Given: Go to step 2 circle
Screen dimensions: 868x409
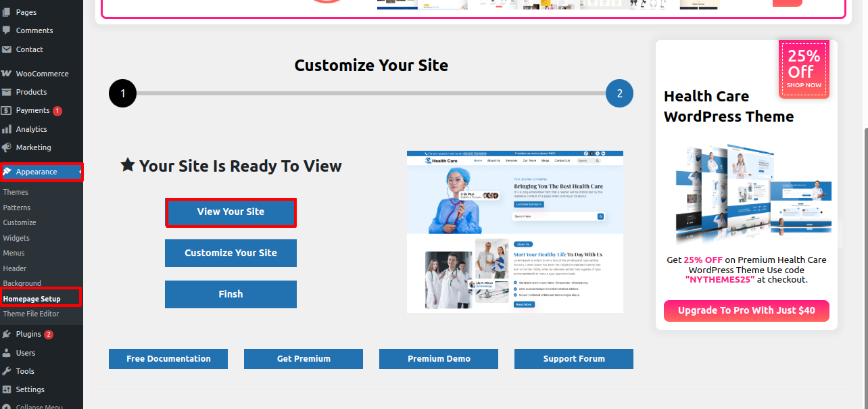Looking at the screenshot, I should [x=619, y=93].
